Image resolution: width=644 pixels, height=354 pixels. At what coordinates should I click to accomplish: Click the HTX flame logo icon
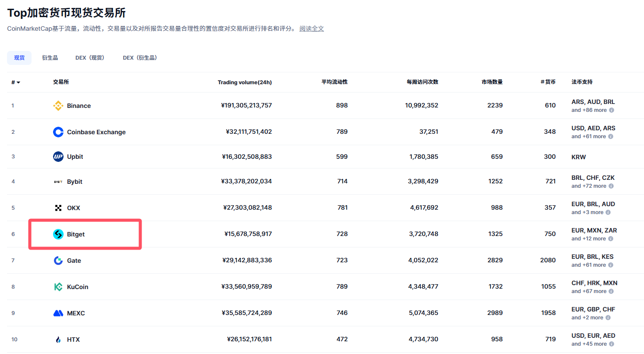[x=58, y=340]
